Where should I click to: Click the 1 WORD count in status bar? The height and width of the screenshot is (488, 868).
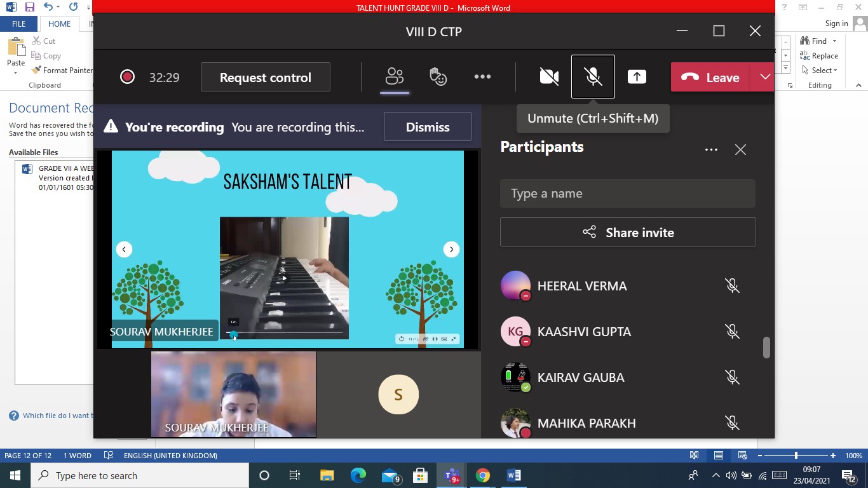pos(78,456)
